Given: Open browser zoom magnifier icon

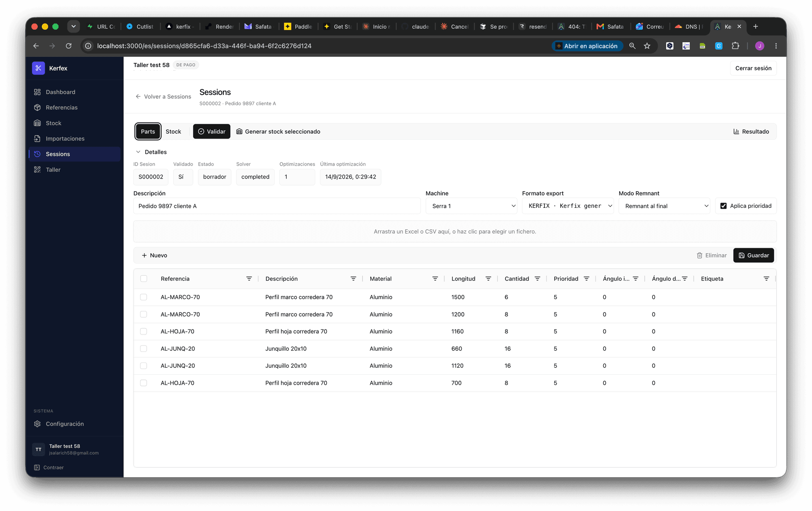Looking at the screenshot, I should [632, 46].
